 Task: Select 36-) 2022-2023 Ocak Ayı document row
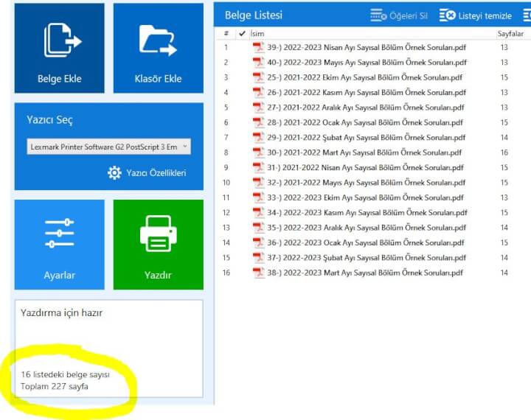(372, 242)
